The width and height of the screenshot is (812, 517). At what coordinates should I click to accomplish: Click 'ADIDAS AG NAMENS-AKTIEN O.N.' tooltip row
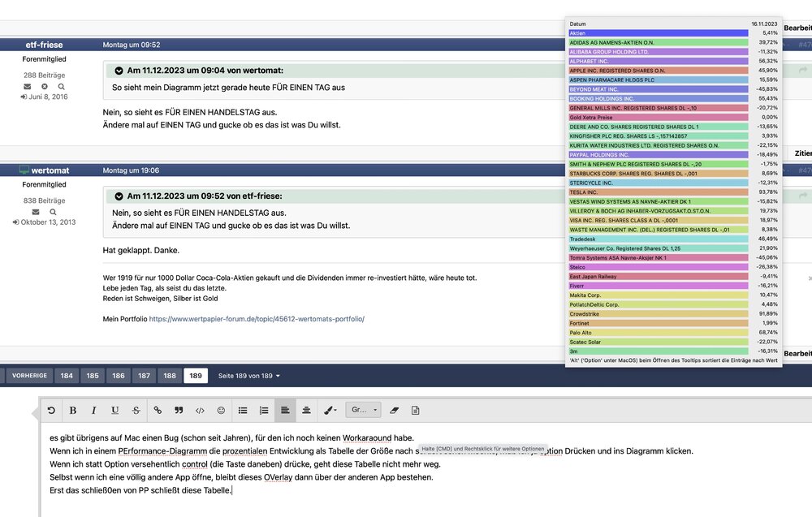659,42
